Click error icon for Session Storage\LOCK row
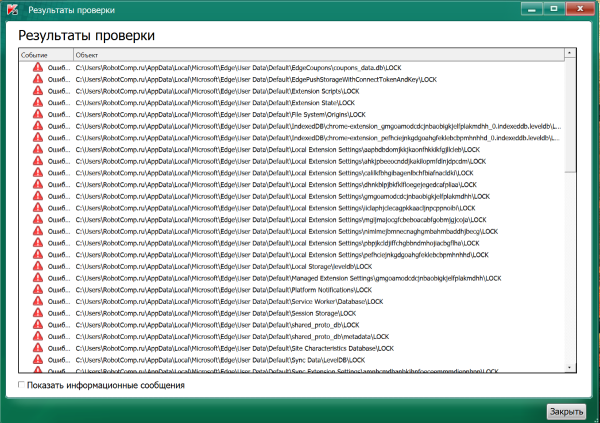The height and width of the screenshot is (423, 600). (x=38, y=313)
